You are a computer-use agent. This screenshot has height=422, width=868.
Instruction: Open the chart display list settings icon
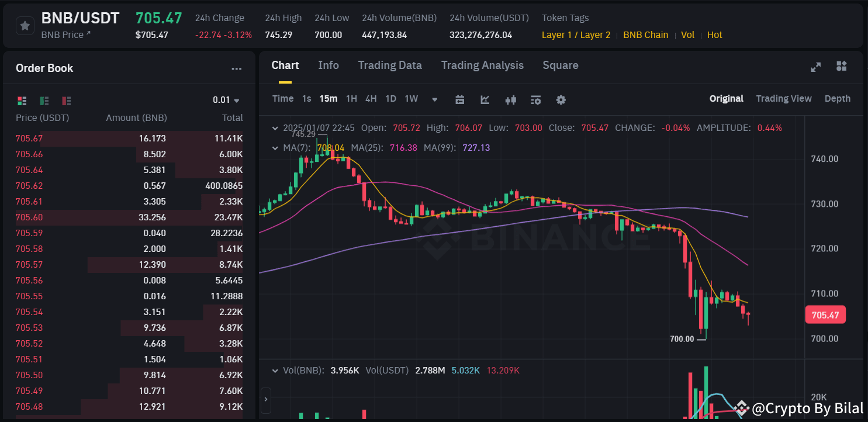point(536,99)
